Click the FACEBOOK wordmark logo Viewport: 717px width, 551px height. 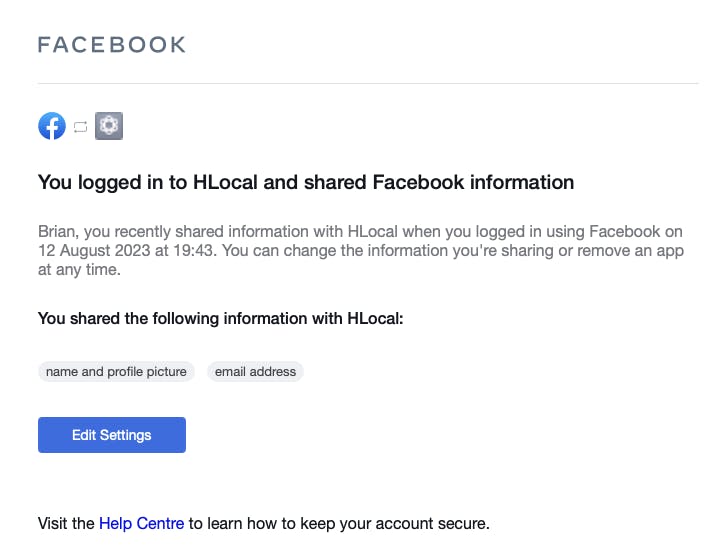coord(111,44)
